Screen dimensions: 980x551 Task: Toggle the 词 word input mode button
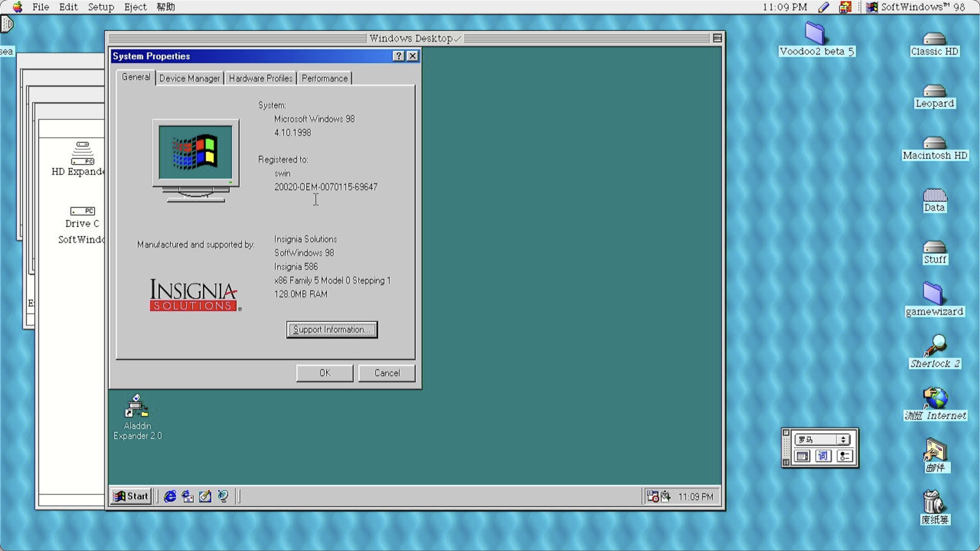tap(823, 456)
